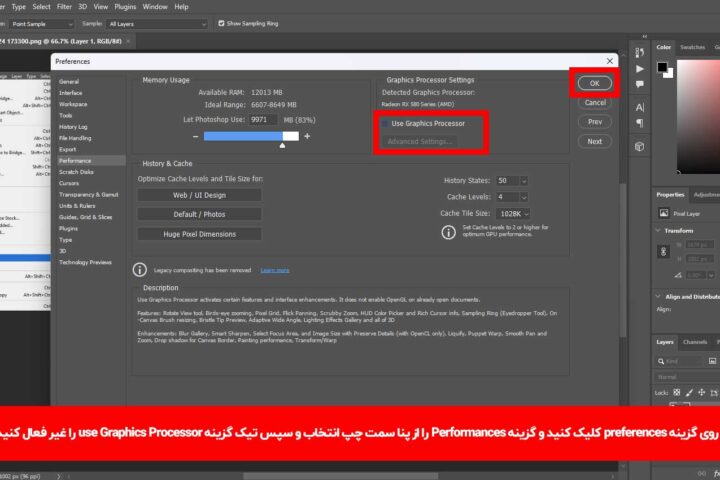Open the Character panel icon
Screen dimensions: 720x480
(x=639, y=107)
